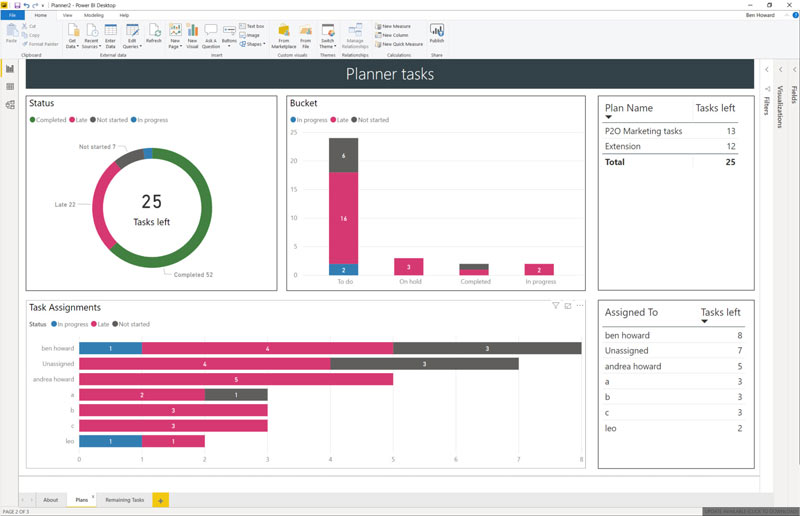Click the New Visual ribbon icon
The width and height of the screenshot is (800, 516).
tap(193, 32)
